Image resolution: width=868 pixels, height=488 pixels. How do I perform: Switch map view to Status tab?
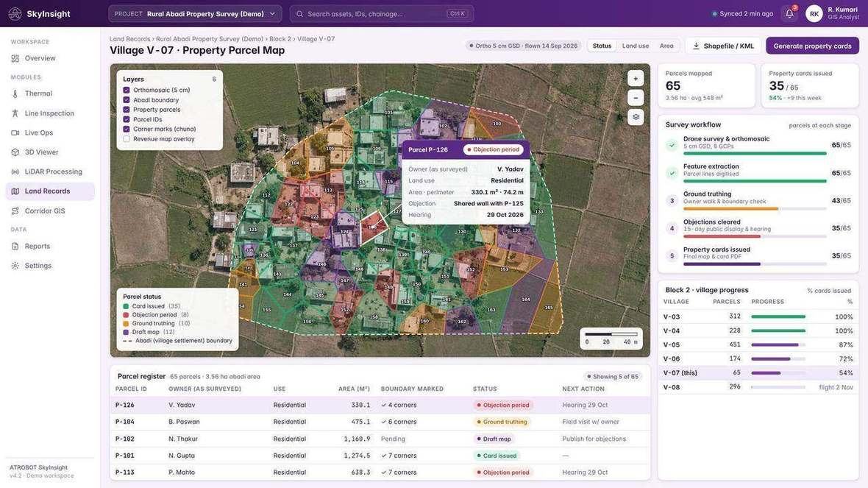pos(602,46)
